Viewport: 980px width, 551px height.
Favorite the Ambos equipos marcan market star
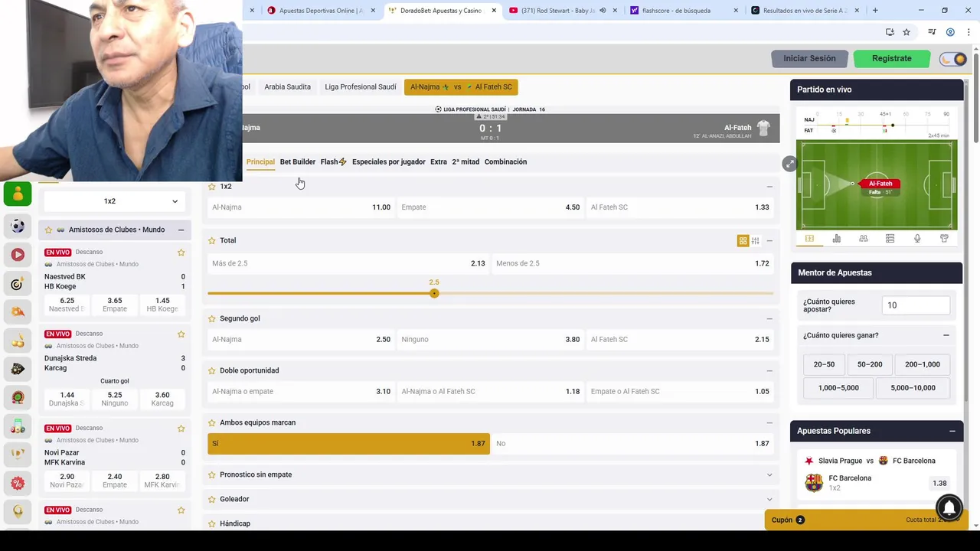(x=212, y=422)
